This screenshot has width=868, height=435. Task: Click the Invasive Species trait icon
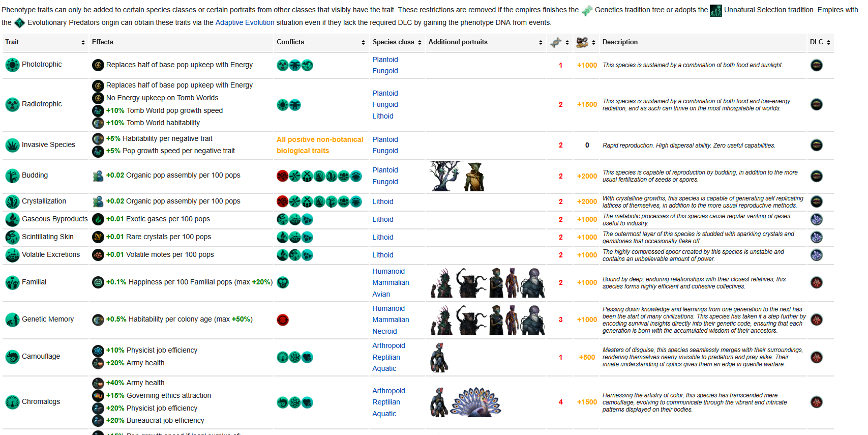pyautogui.click(x=12, y=145)
